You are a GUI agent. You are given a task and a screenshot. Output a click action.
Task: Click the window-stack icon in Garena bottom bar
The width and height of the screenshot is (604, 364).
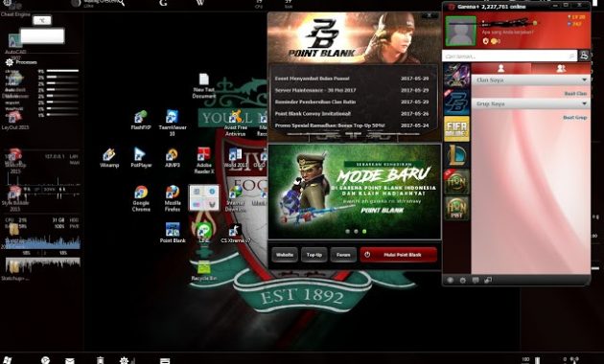488,280
